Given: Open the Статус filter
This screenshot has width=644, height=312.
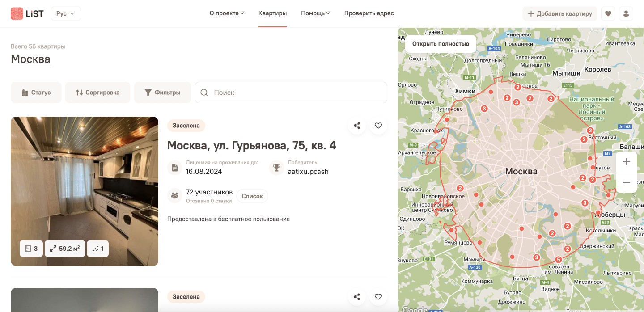Looking at the screenshot, I should click(36, 93).
